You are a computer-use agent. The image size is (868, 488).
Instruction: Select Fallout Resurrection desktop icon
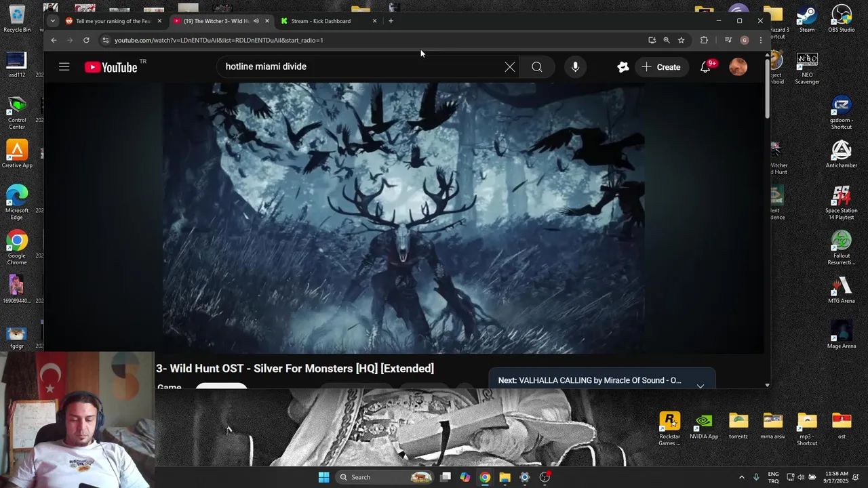(x=842, y=248)
